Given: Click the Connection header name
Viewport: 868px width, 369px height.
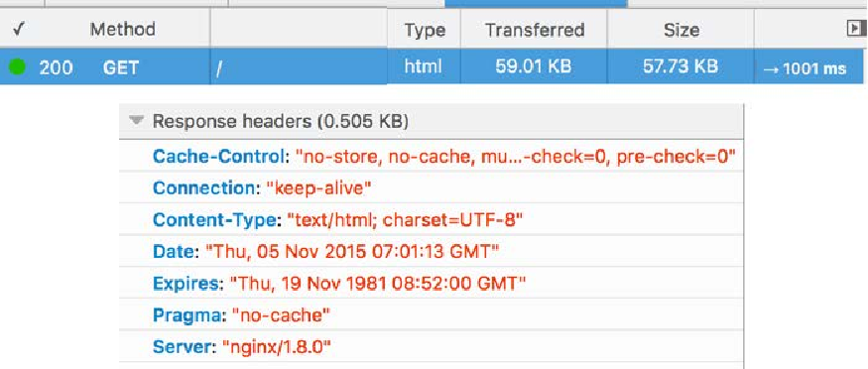Looking at the screenshot, I should (203, 188).
